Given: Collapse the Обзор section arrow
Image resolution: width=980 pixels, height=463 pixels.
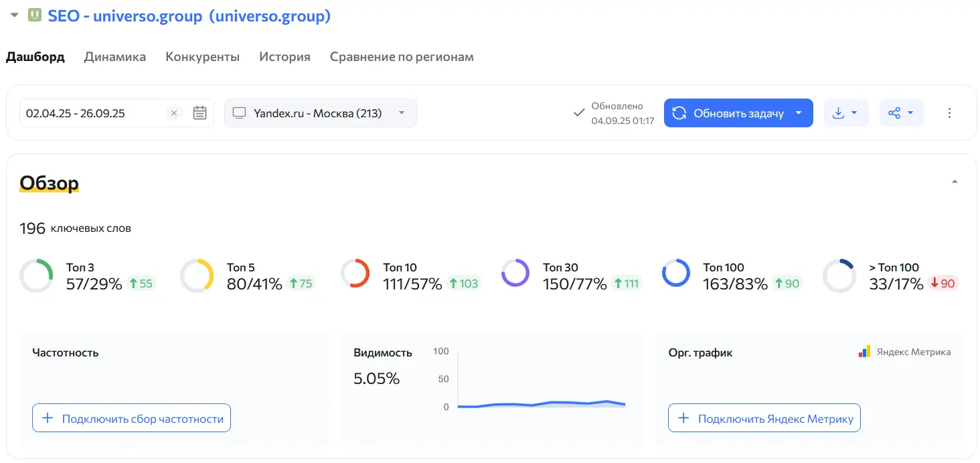Looking at the screenshot, I should (955, 182).
